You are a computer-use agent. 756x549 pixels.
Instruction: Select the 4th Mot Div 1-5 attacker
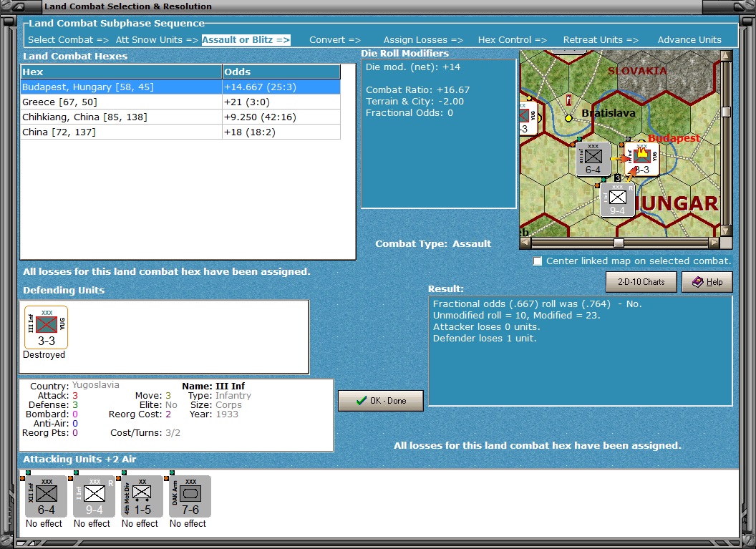click(x=142, y=497)
